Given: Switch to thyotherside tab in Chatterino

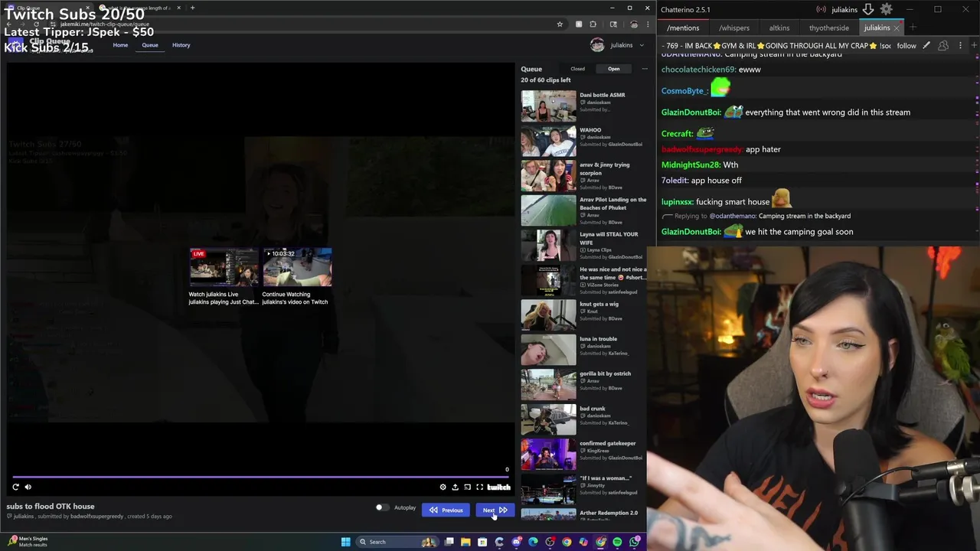Looking at the screenshot, I should click(x=829, y=28).
